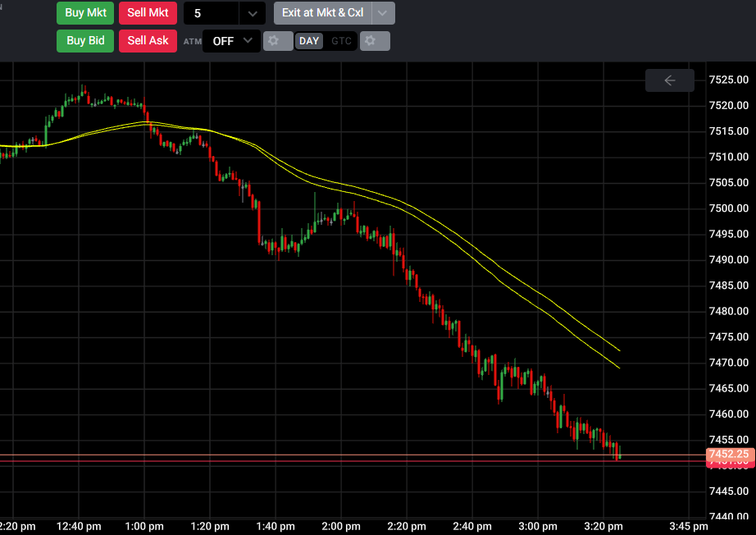
Task: Click the 7470.00 price axis label
Action: pyautogui.click(x=729, y=363)
